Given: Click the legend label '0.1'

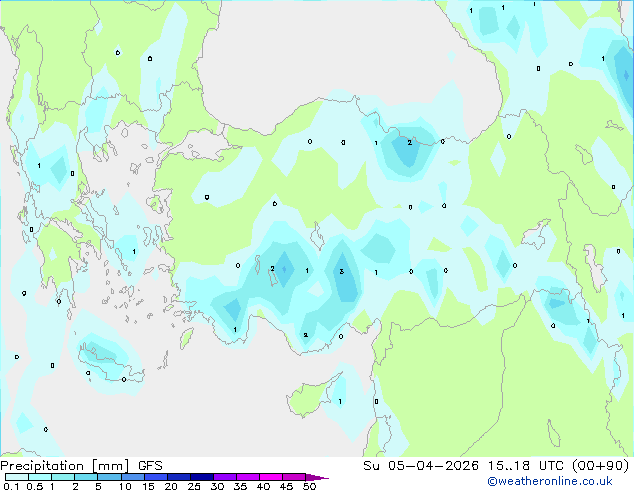Looking at the screenshot, I should pyautogui.click(x=11, y=486).
